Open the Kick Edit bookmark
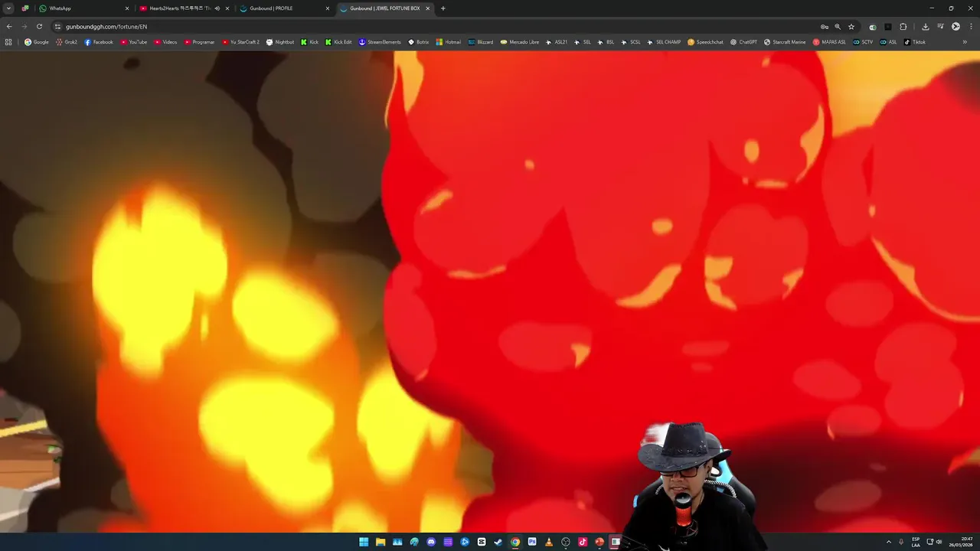 [x=338, y=42]
